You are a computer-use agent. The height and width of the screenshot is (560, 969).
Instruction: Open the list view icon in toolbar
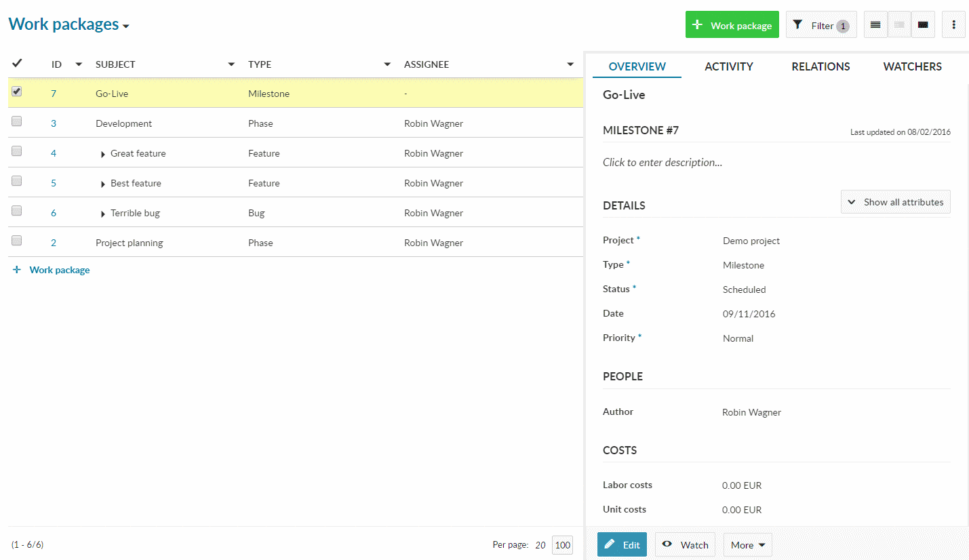click(875, 24)
